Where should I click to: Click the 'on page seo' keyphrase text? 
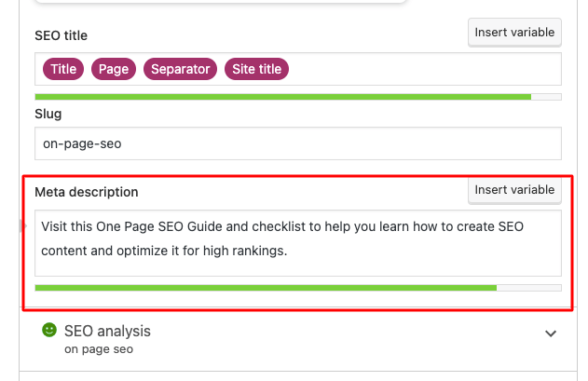(99, 350)
